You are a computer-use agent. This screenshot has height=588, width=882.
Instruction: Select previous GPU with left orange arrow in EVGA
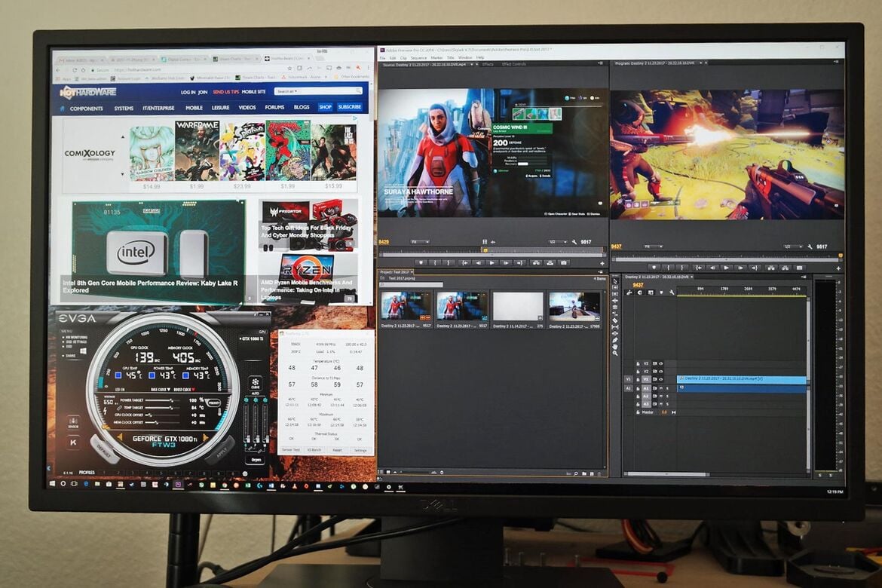[120, 437]
